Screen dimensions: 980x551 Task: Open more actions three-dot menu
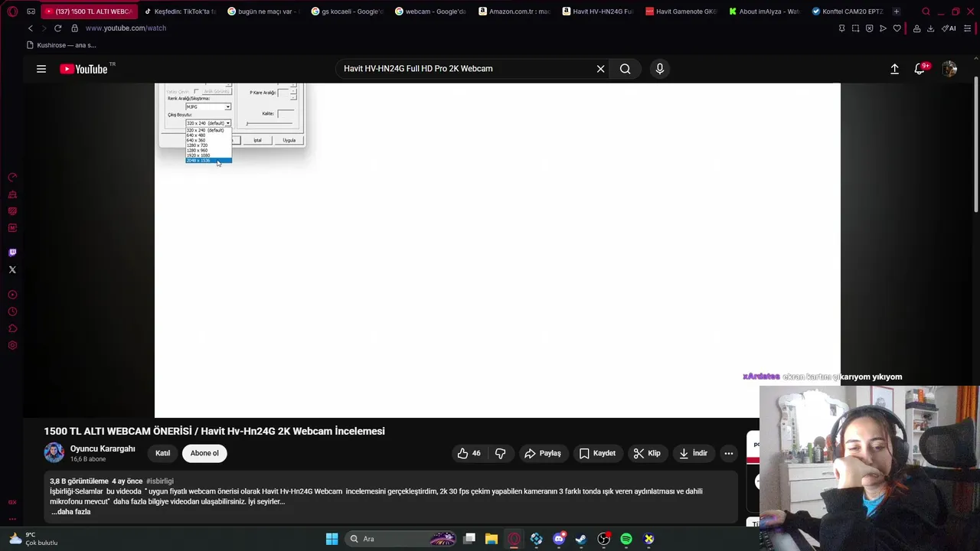[x=729, y=453]
